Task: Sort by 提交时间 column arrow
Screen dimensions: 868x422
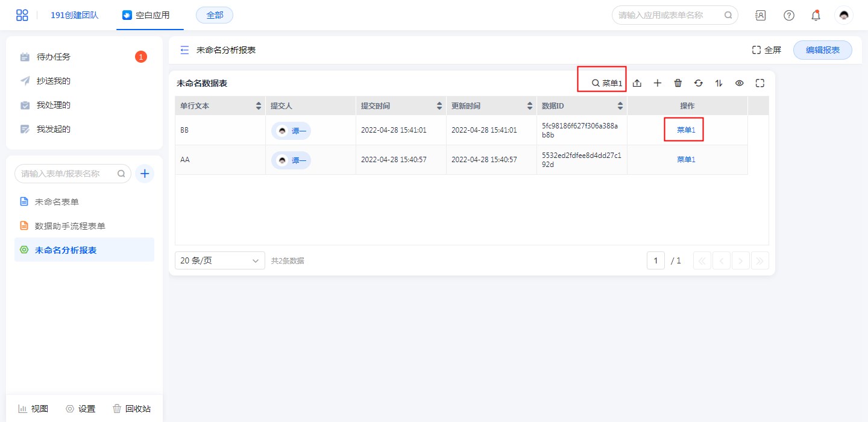Action: (x=439, y=106)
